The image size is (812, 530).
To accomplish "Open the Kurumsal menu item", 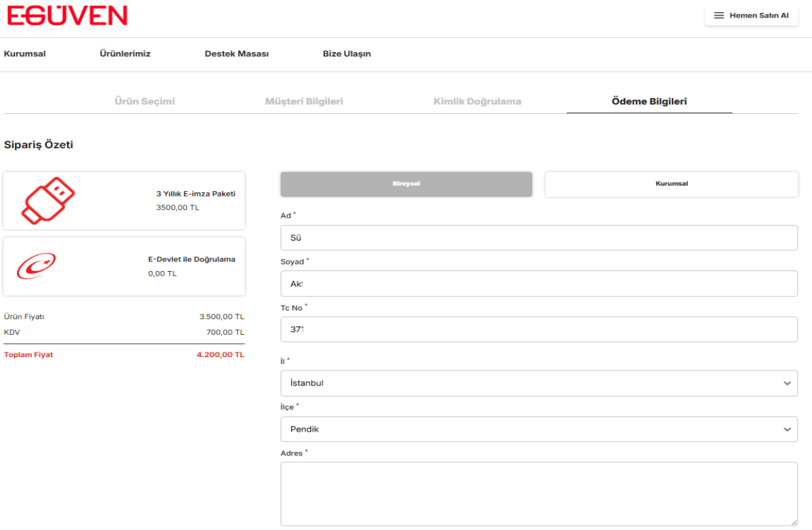I will coord(25,54).
